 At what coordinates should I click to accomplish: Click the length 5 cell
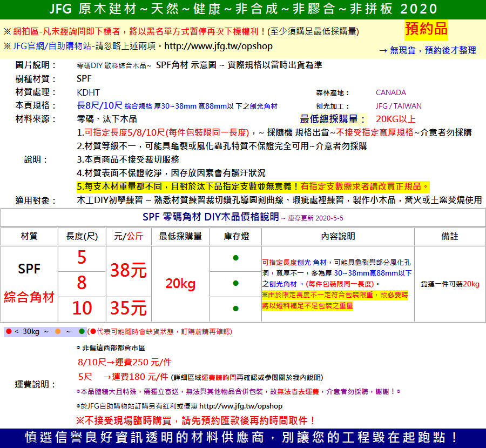82,258
